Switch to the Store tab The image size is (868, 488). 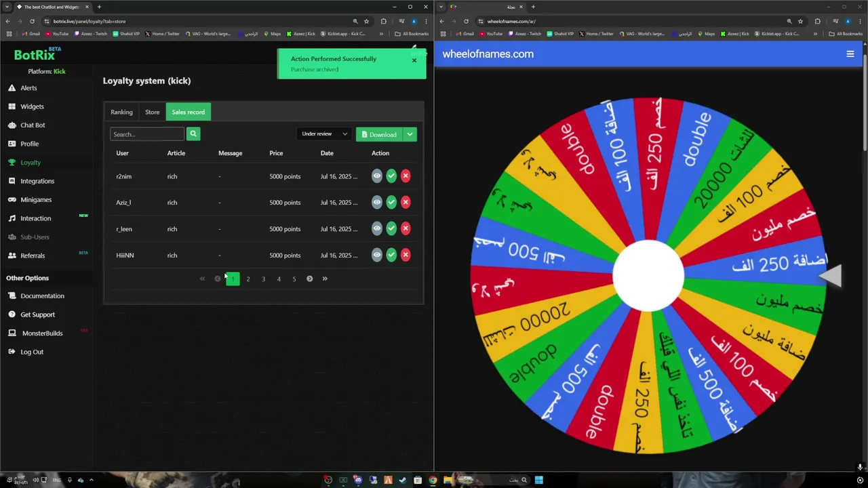tap(153, 112)
